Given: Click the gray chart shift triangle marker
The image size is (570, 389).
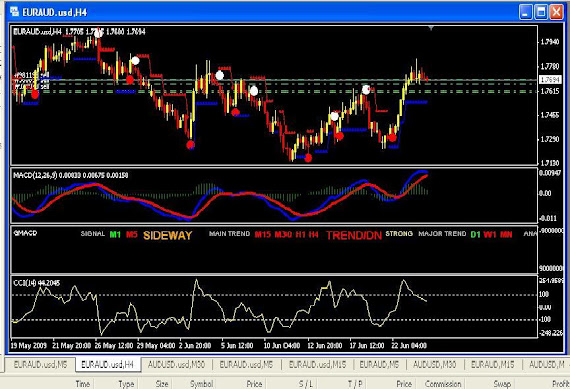Looking at the screenshot, I should click(x=431, y=28).
